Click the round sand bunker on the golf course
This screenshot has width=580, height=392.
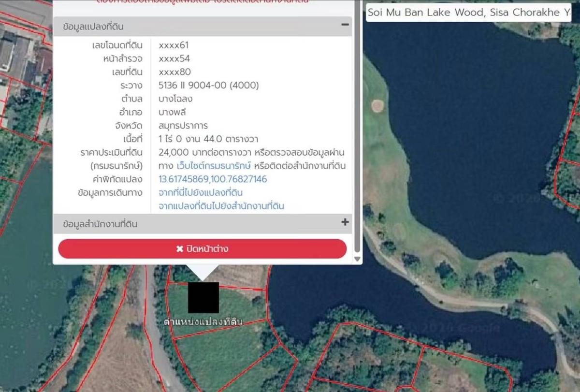pos(377,104)
